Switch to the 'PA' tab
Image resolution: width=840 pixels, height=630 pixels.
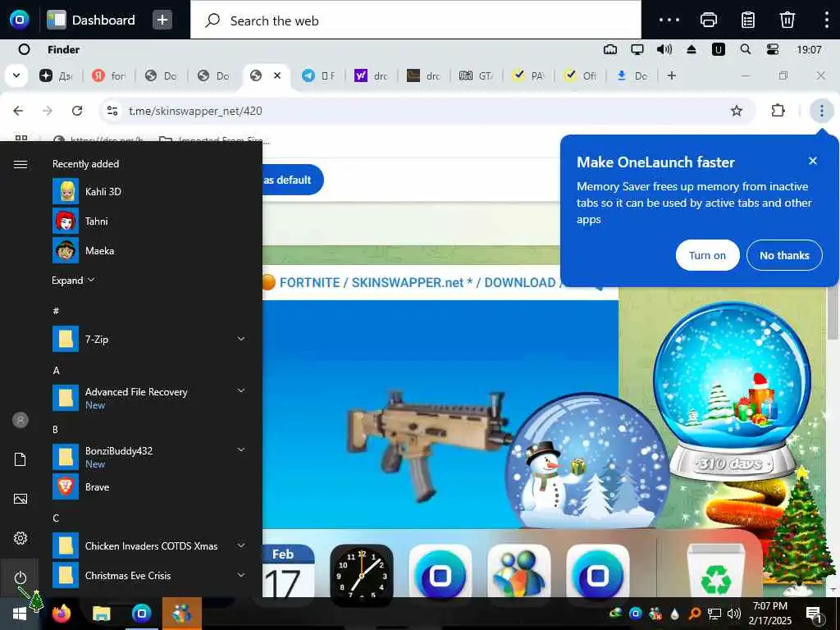(528, 75)
